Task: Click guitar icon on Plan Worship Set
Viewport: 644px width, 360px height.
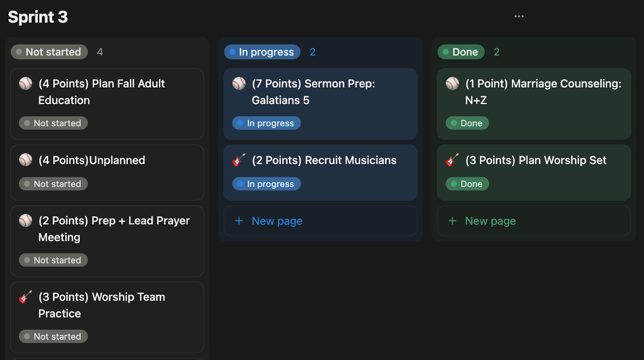Action: [452, 160]
